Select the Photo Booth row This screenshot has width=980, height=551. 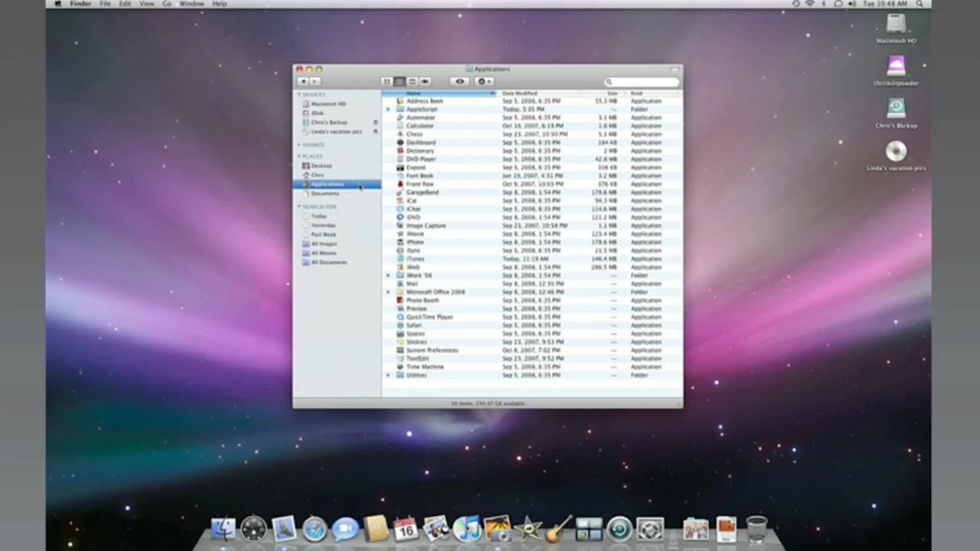pos(531,301)
